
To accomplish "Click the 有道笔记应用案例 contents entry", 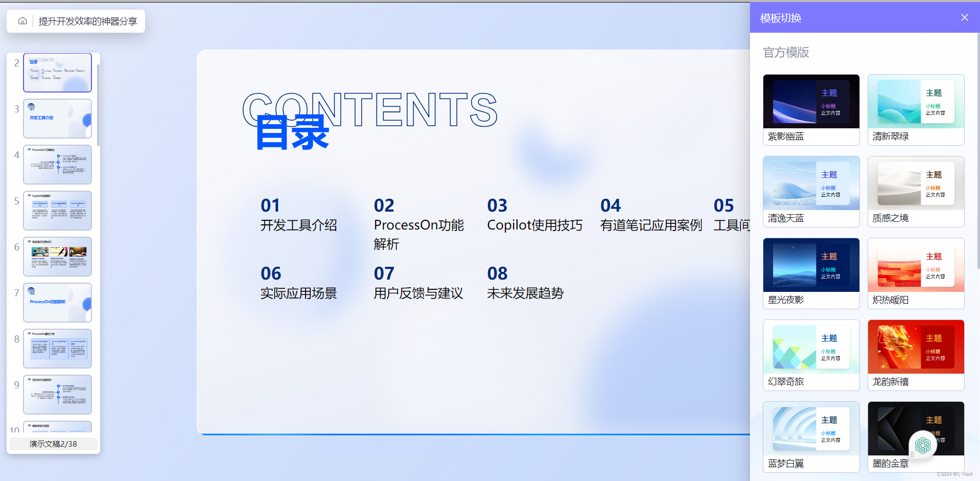I will pyautogui.click(x=651, y=225).
